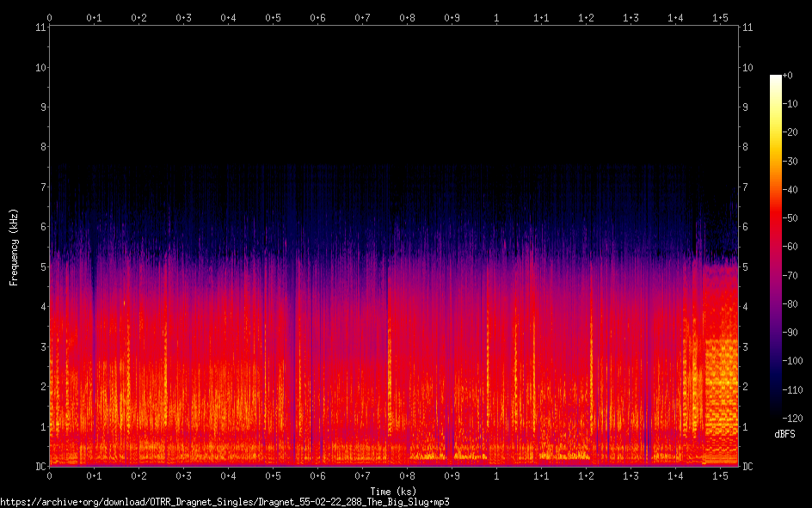
Task: Click the 1.5 time marker on the bottom axis
Action: (720, 475)
